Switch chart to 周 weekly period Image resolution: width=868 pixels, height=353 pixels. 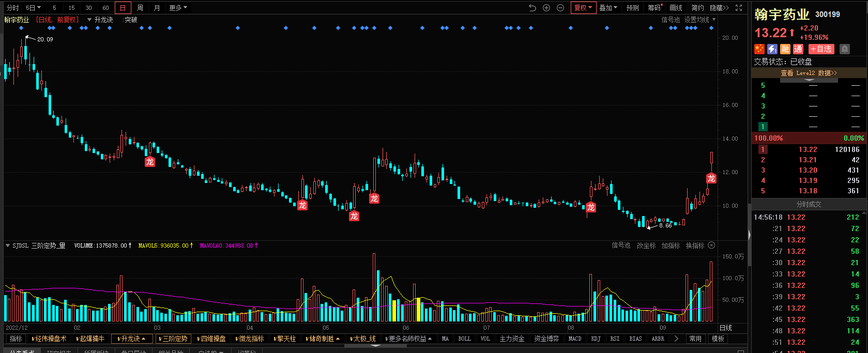click(140, 8)
